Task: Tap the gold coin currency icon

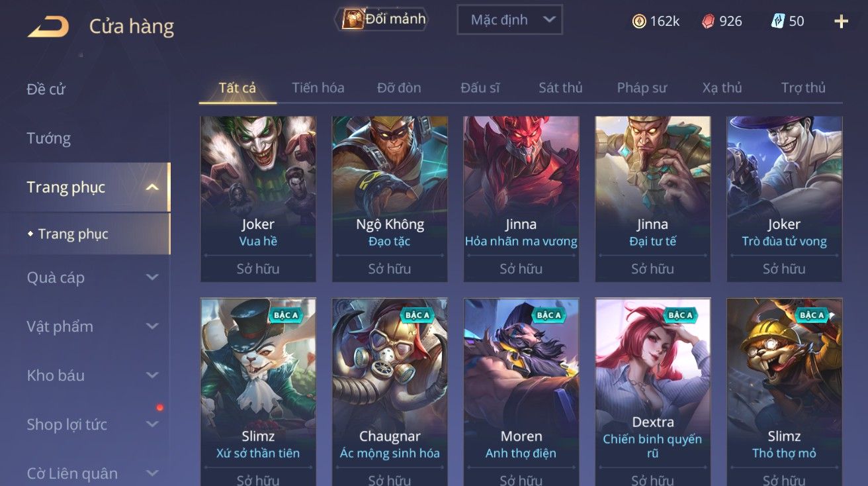Action: tap(639, 21)
